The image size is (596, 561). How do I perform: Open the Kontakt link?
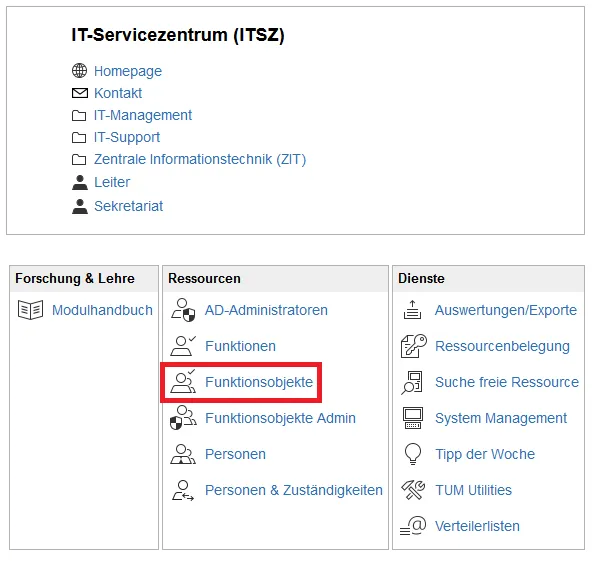(x=118, y=93)
